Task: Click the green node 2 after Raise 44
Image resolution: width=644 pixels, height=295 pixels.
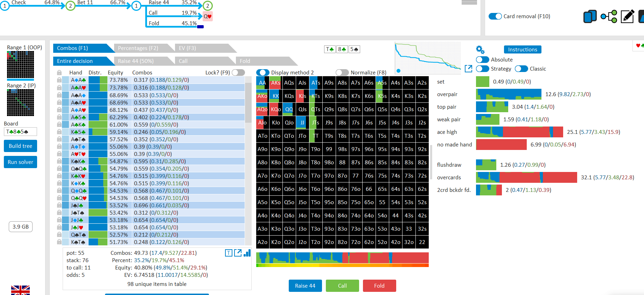Action: [x=208, y=6]
